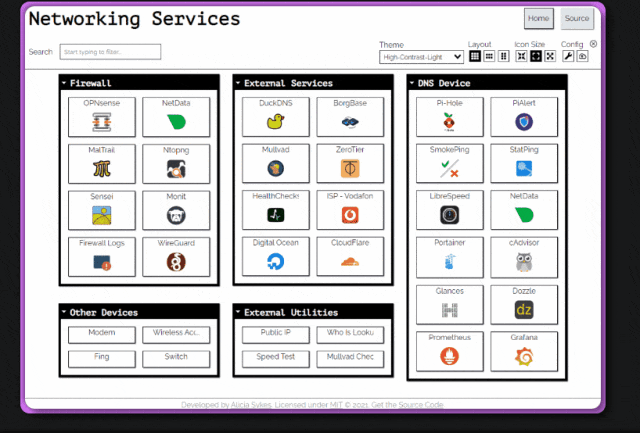Focus the search filter input field
The height and width of the screenshot is (433, 640).
110,52
